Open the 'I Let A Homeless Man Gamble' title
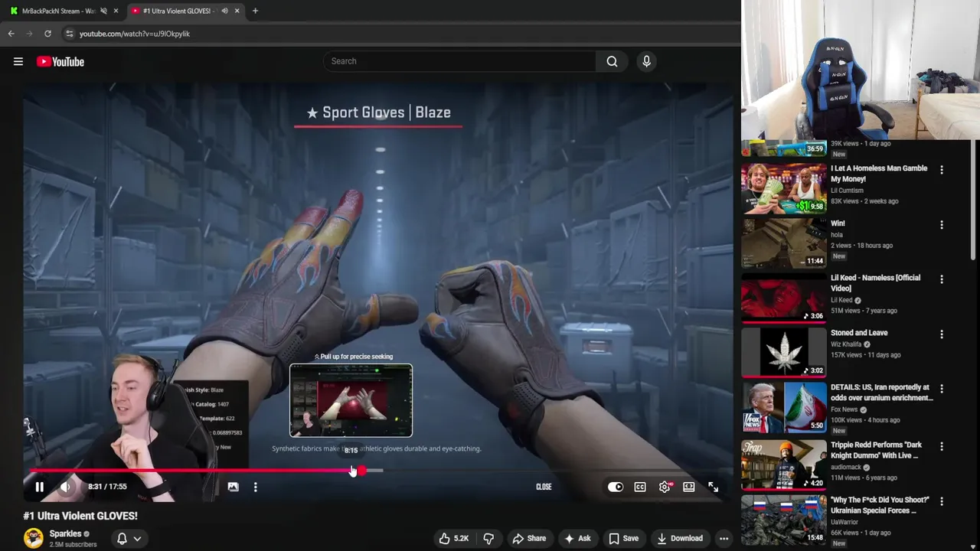 pos(879,174)
